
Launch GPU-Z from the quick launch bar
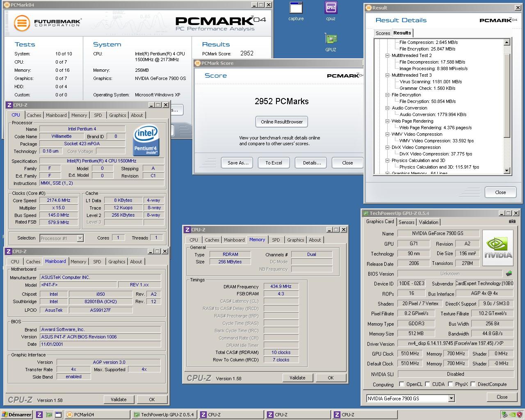click(x=49, y=415)
